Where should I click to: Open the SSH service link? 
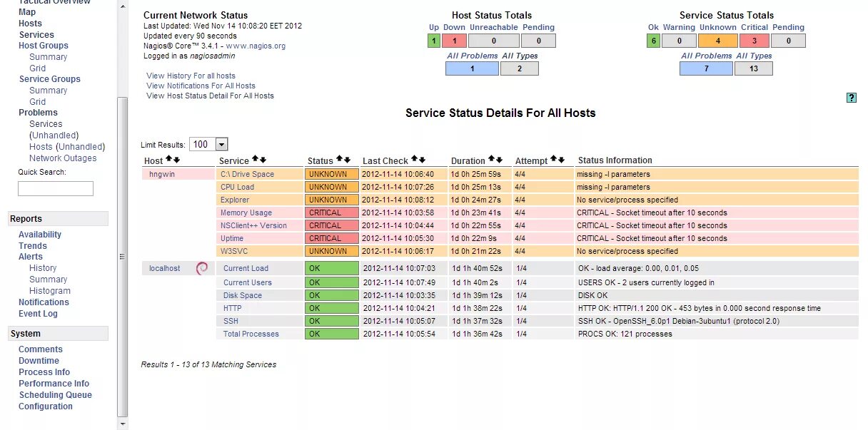click(x=231, y=321)
